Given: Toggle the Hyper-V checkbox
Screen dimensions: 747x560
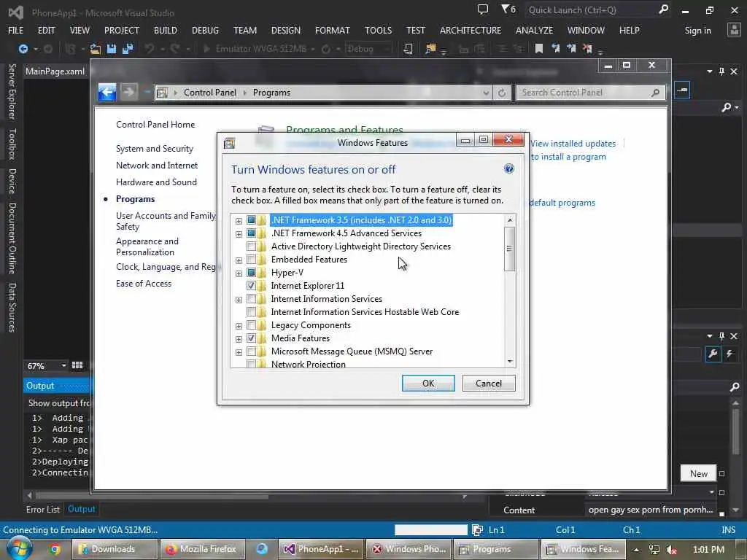Looking at the screenshot, I should click(x=251, y=273).
